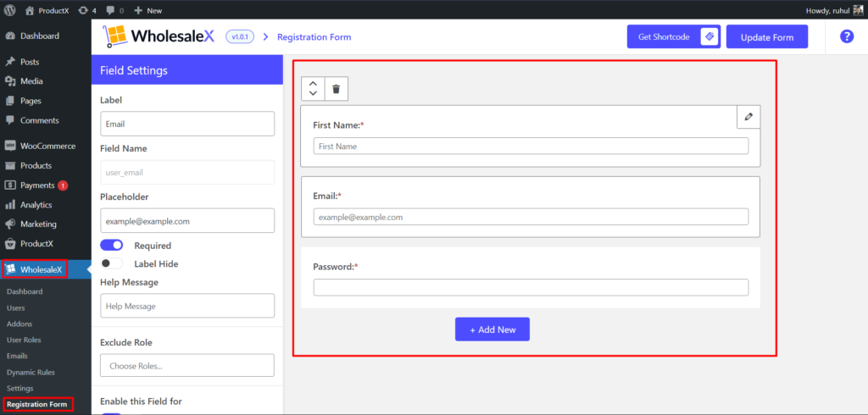The image size is (868, 415).
Task: Click the Payments notification badge
Action: tap(63, 185)
